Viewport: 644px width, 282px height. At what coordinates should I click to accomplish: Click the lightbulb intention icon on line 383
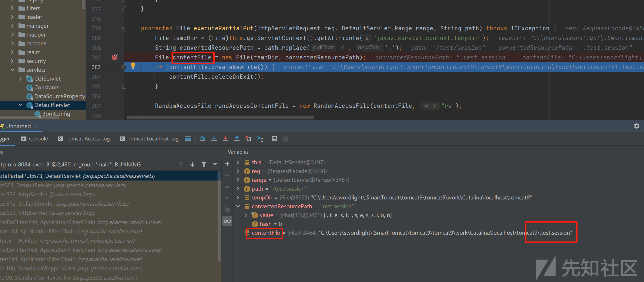tap(133, 66)
